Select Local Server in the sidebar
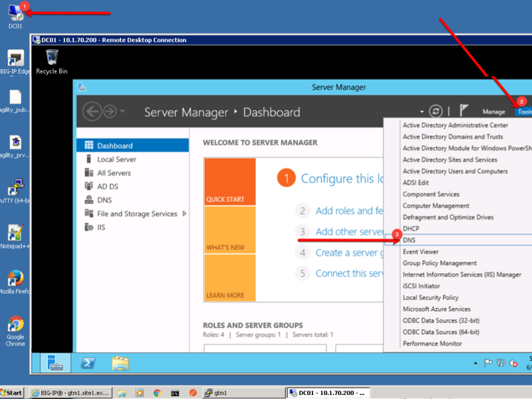532x399 pixels. coord(132,159)
